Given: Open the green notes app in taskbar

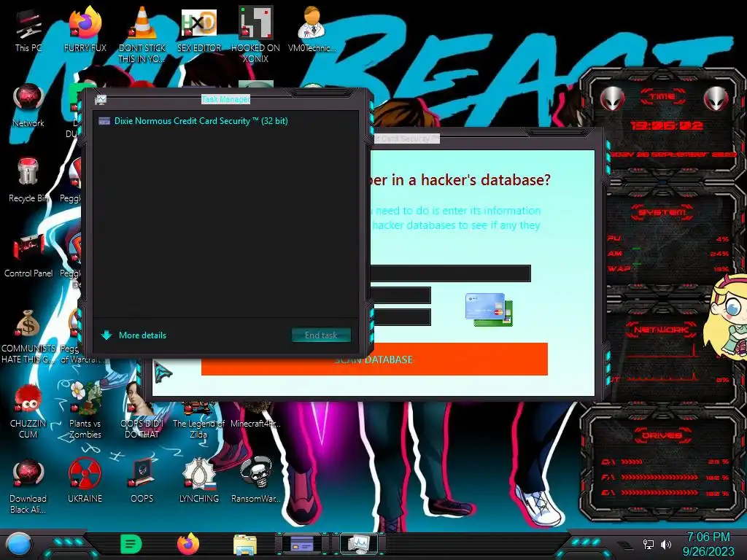Looking at the screenshot, I should tap(131, 544).
